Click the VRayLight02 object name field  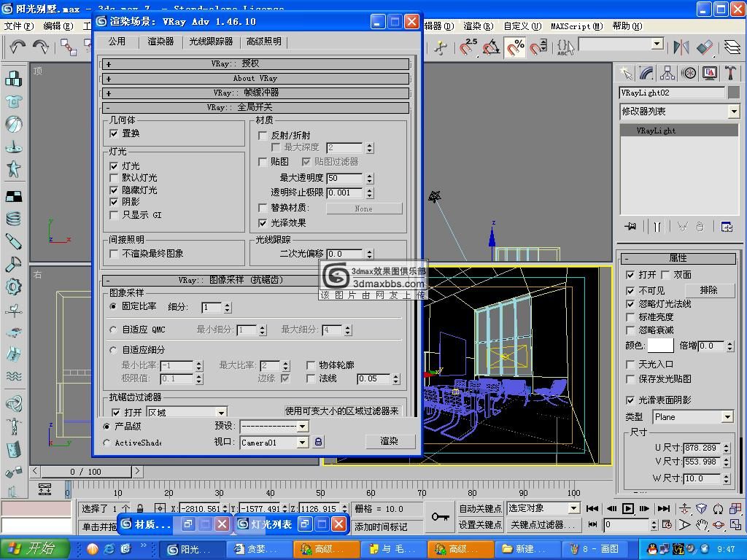point(672,93)
